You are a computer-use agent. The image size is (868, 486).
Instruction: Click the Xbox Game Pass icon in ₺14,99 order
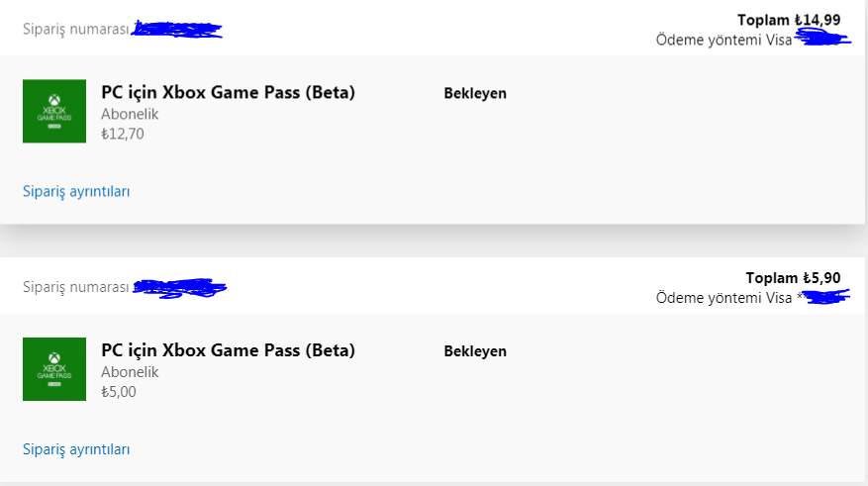pos(54,111)
